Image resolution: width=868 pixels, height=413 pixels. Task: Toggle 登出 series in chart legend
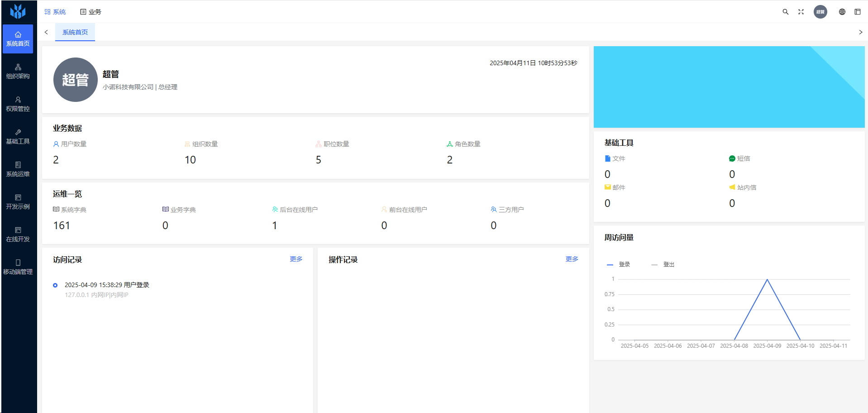coord(663,264)
